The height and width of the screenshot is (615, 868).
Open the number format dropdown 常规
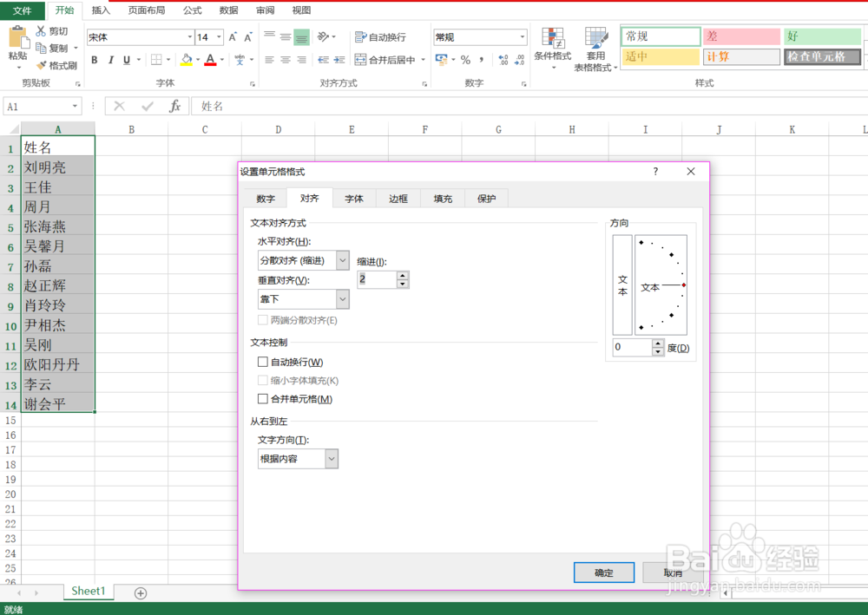click(x=522, y=37)
